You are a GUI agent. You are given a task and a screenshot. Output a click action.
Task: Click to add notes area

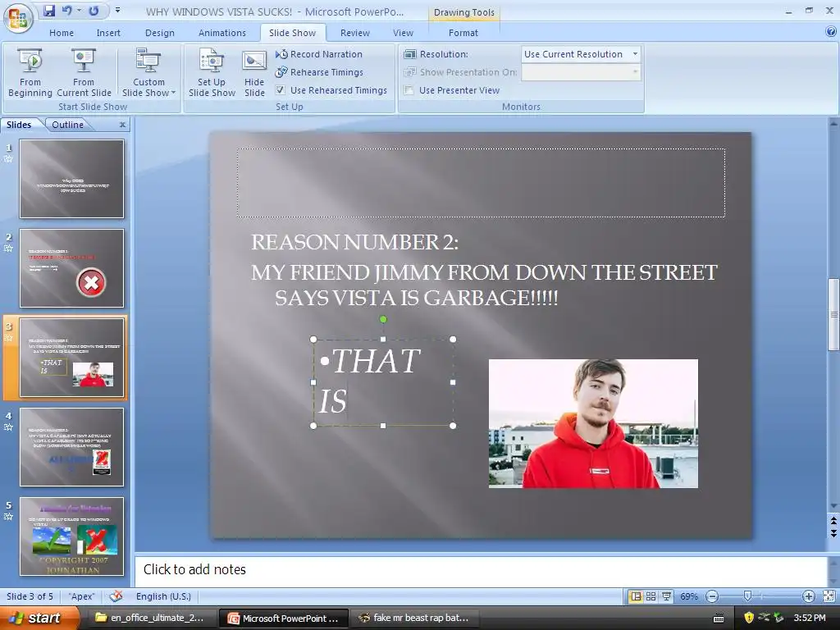(x=481, y=570)
